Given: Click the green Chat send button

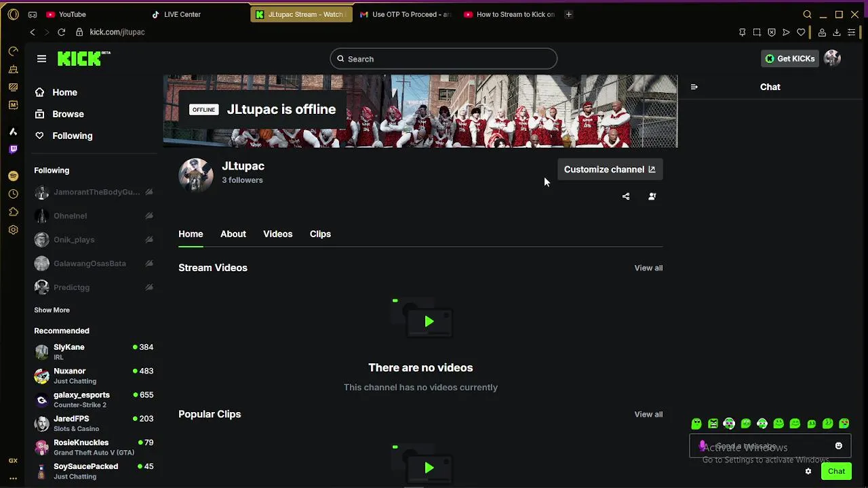Looking at the screenshot, I should point(836,472).
